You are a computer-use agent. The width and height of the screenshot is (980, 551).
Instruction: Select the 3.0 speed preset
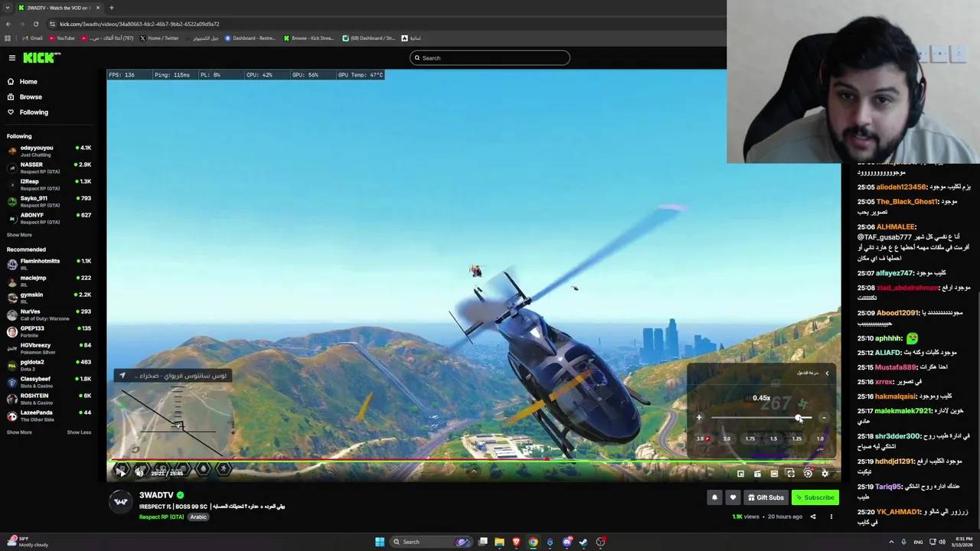coord(702,439)
